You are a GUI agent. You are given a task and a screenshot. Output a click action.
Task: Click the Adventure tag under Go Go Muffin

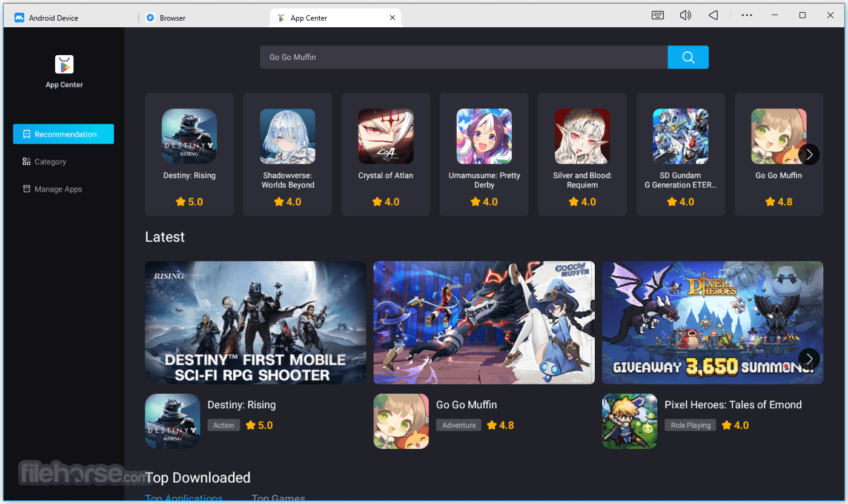(x=459, y=425)
